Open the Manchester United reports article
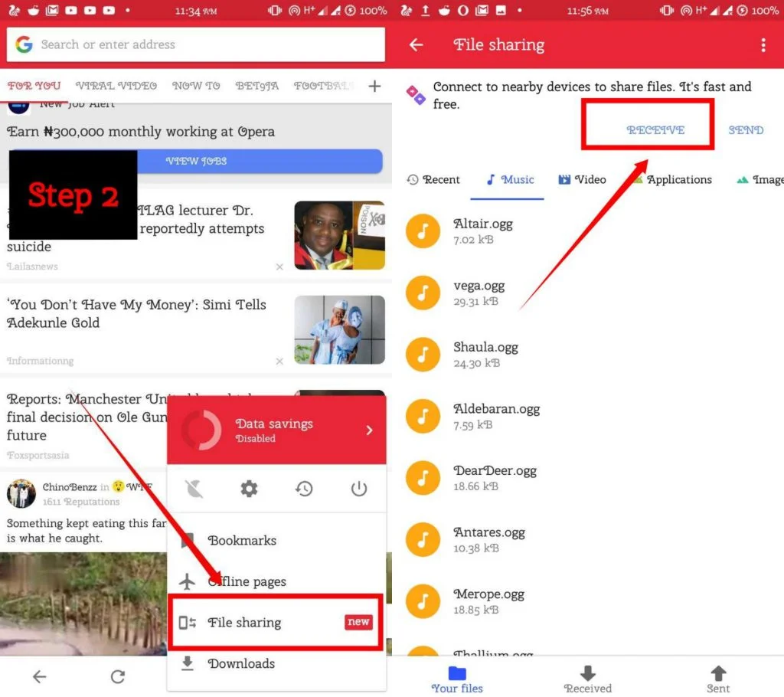 87,417
